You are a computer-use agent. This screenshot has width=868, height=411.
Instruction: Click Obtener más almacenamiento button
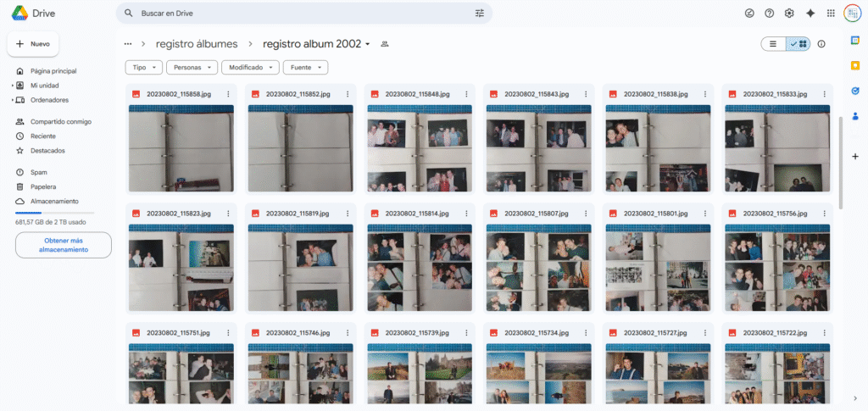pos(63,245)
